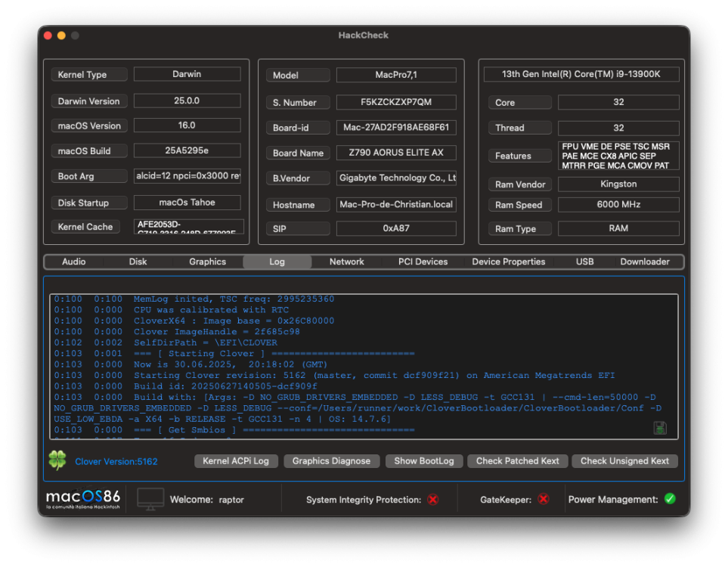Image resolution: width=728 pixels, height=567 pixels.
Task: Click the Clover Version:5162 link
Action: (116, 462)
